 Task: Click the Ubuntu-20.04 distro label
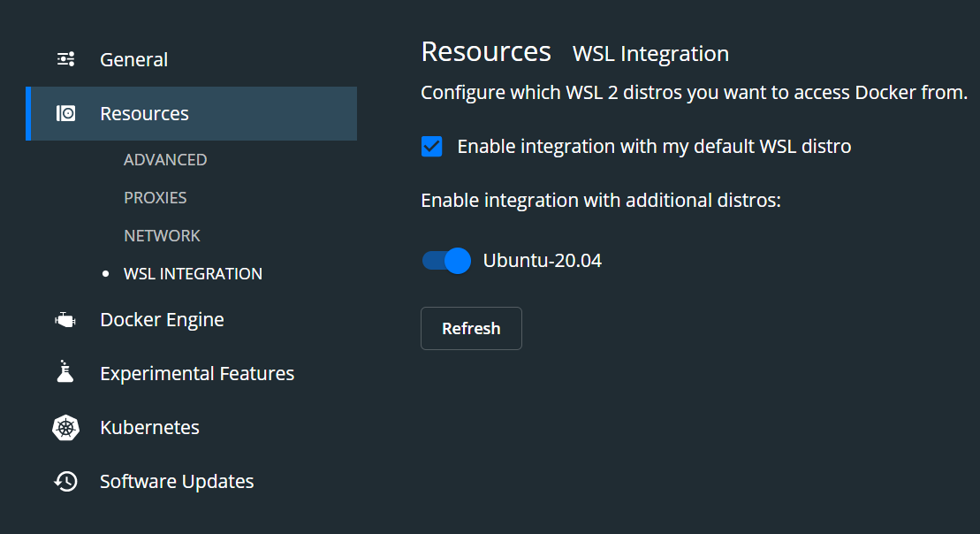542,261
